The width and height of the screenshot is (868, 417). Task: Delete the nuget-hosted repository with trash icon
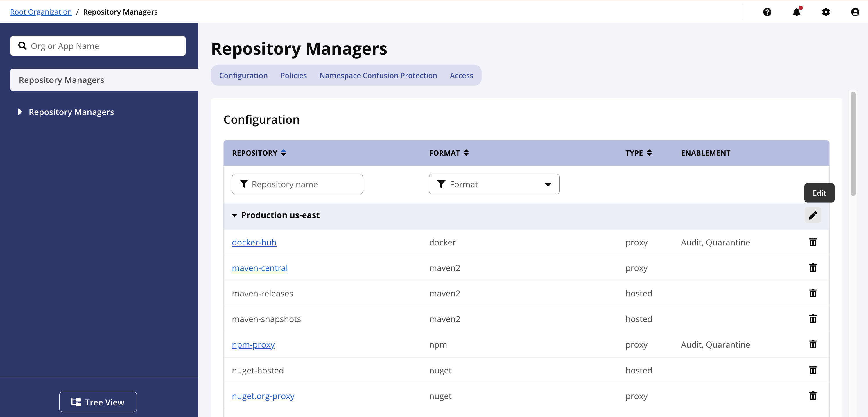[x=813, y=370]
